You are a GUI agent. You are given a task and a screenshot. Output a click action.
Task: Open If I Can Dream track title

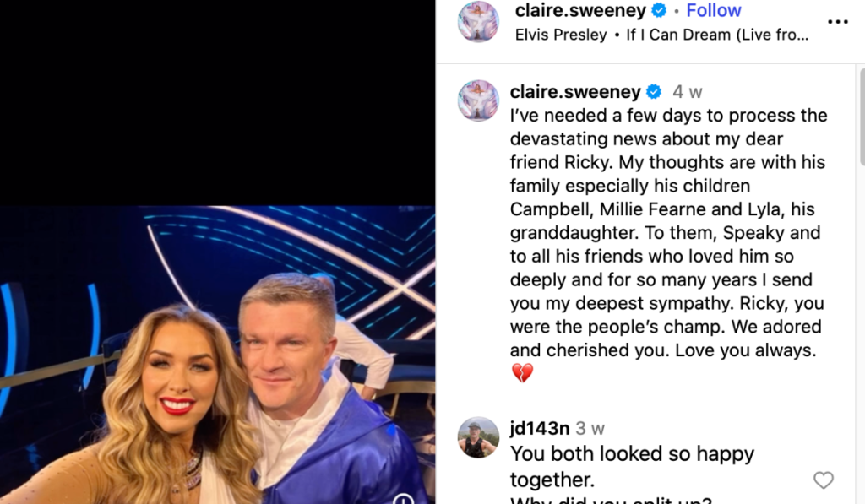(x=717, y=35)
